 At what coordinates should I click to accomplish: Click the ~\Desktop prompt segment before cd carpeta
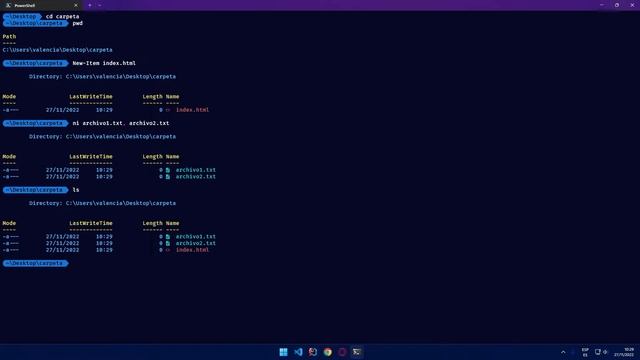pos(22,16)
